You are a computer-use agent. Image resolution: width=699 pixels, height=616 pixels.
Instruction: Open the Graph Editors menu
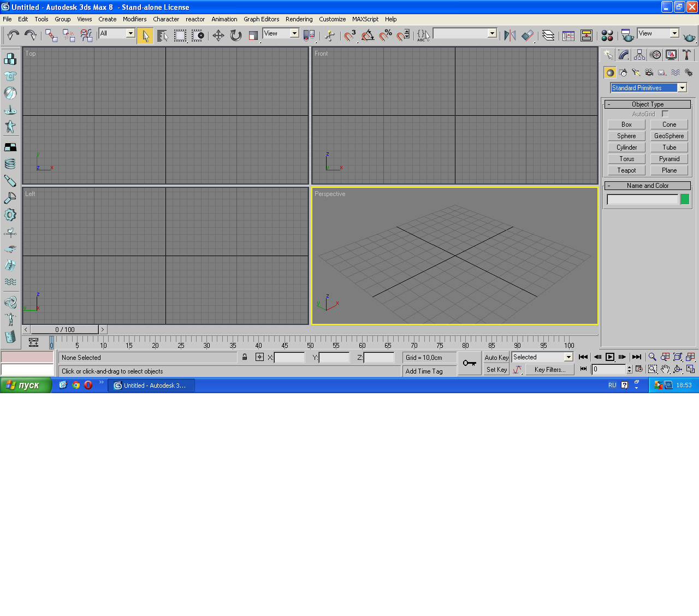point(261,19)
